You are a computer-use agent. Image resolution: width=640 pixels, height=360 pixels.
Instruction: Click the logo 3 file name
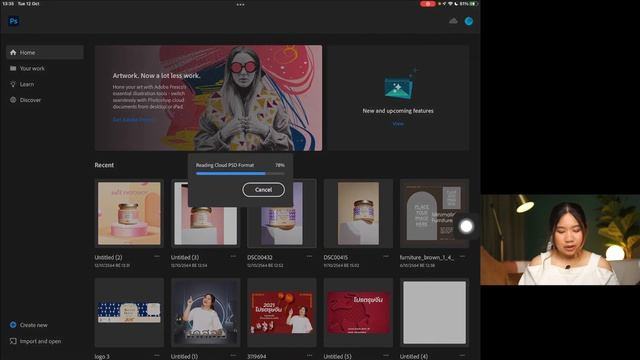(102, 356)
